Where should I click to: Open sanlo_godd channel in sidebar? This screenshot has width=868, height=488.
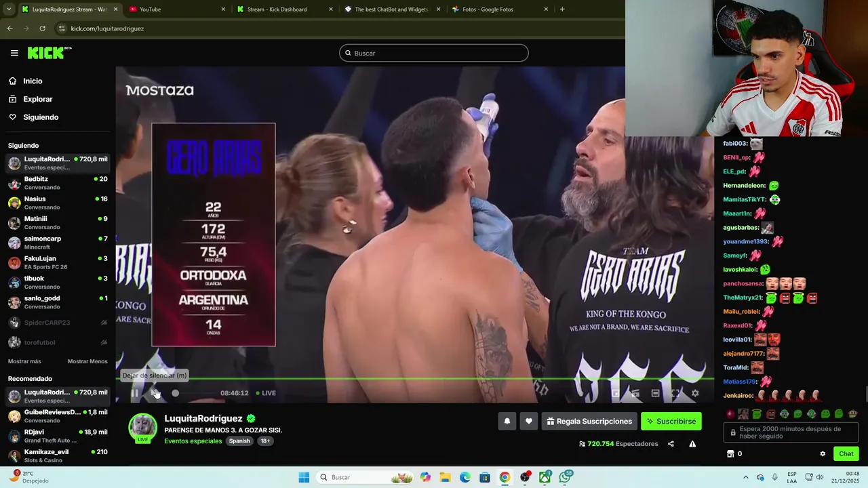58,302
